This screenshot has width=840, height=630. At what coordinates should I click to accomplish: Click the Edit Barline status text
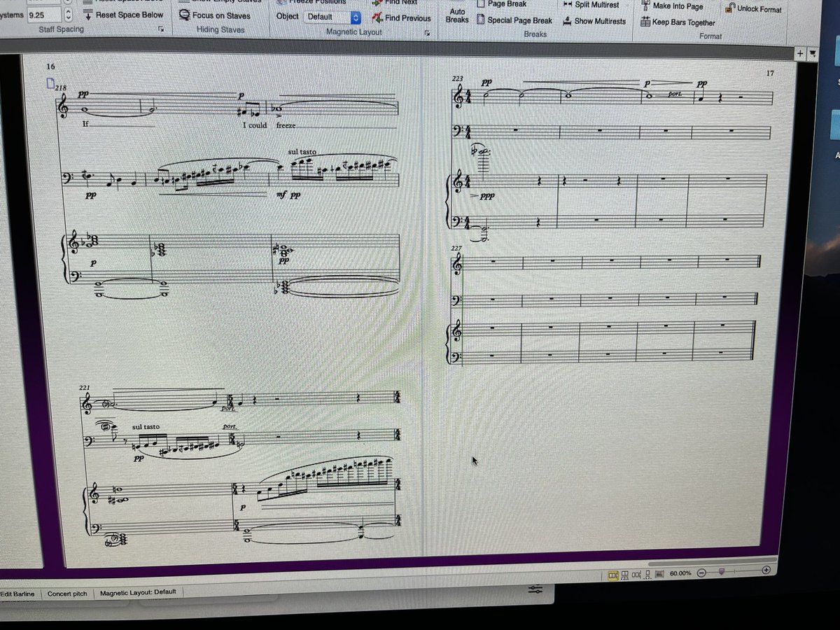(17, 594)
